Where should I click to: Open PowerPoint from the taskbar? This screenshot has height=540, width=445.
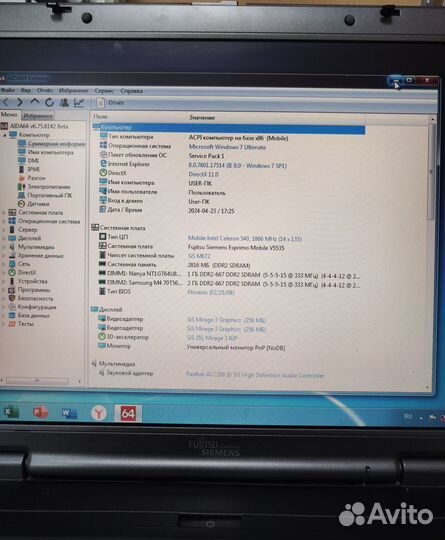41,412
